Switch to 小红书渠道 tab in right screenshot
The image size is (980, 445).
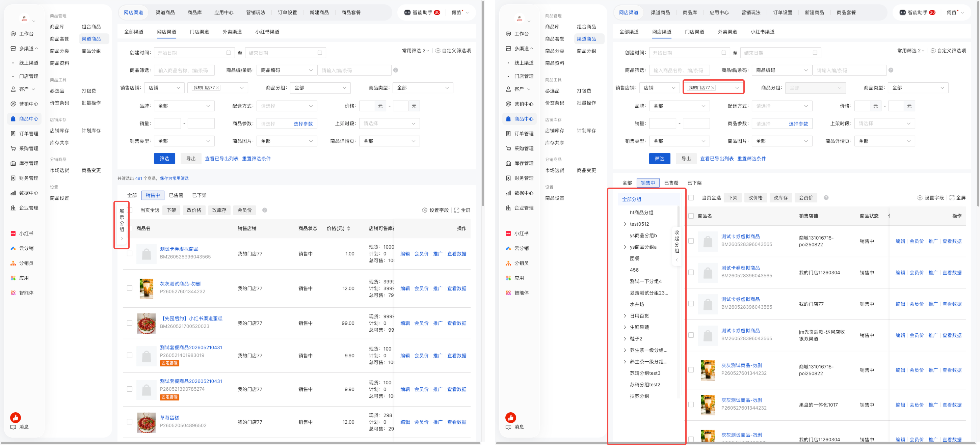(x=762, y=32)
